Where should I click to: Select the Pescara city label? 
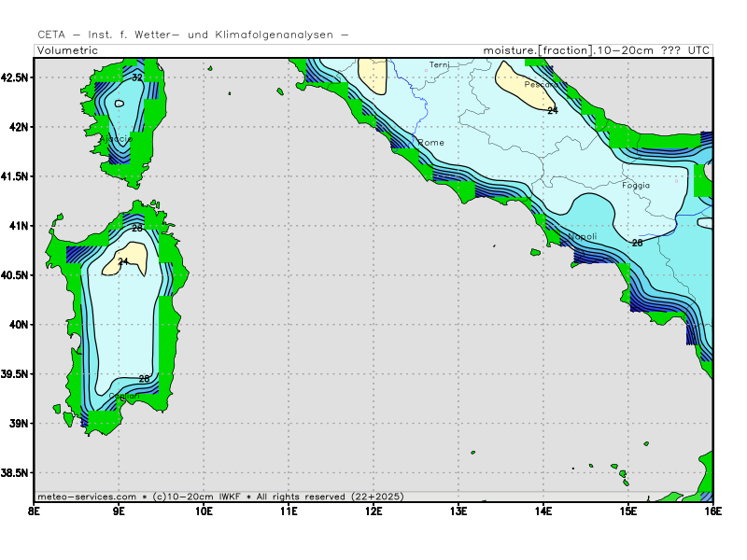pos(542,84)
